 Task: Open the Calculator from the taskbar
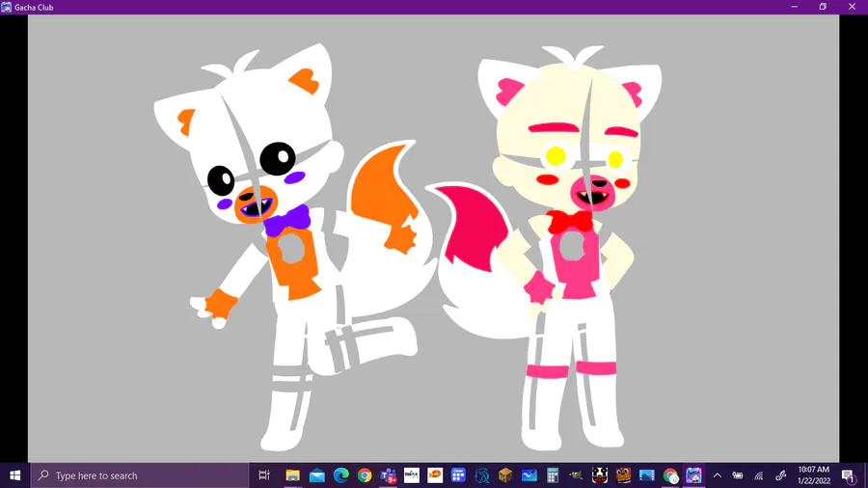tap(553, 475)
